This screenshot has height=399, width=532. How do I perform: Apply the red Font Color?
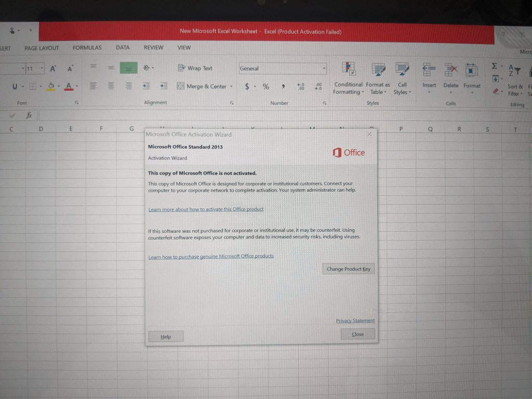(x=69, y=87)
